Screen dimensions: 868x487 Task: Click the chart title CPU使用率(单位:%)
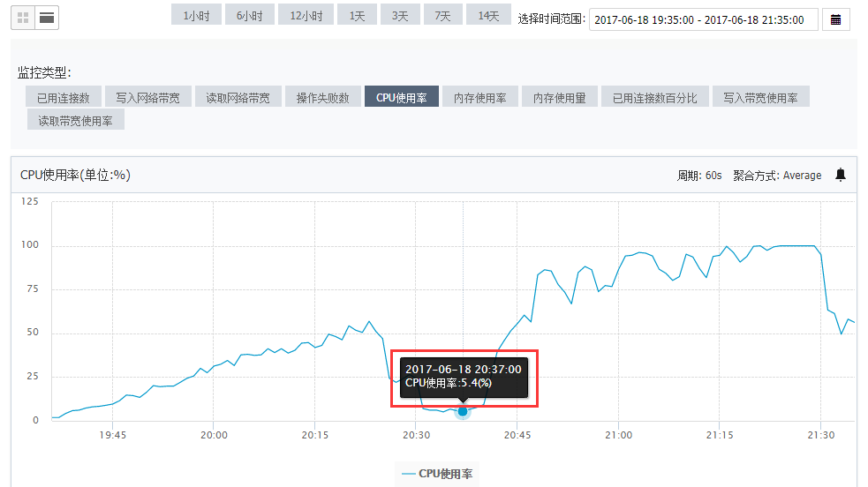(x=75, y=175)
